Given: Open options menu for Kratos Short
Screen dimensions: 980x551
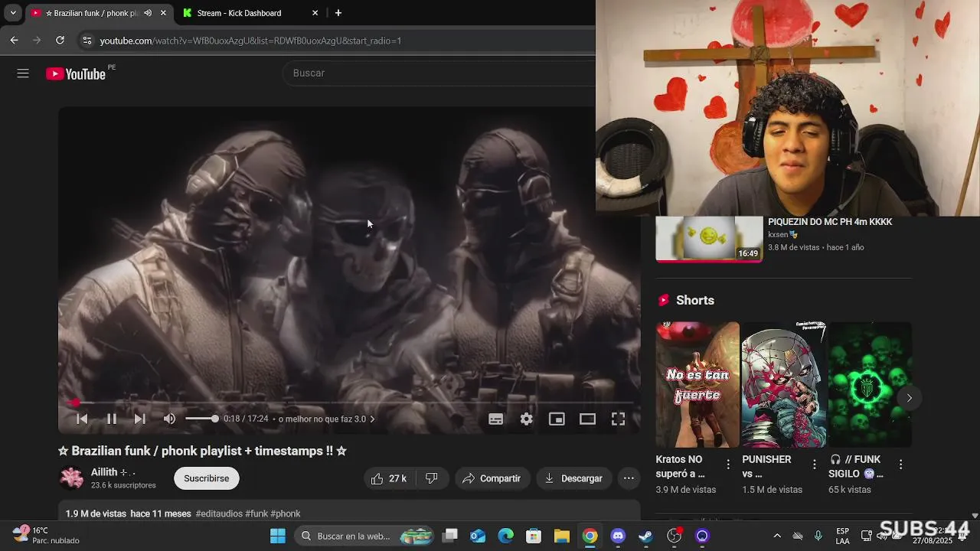Looking at the screenshot, I should [x=728, y=464].
